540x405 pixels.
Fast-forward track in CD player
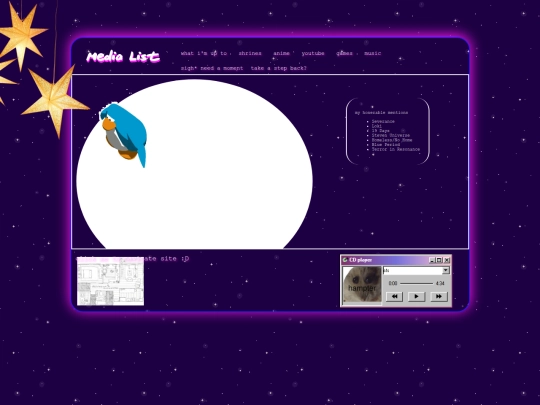click(x=438, y=296)
